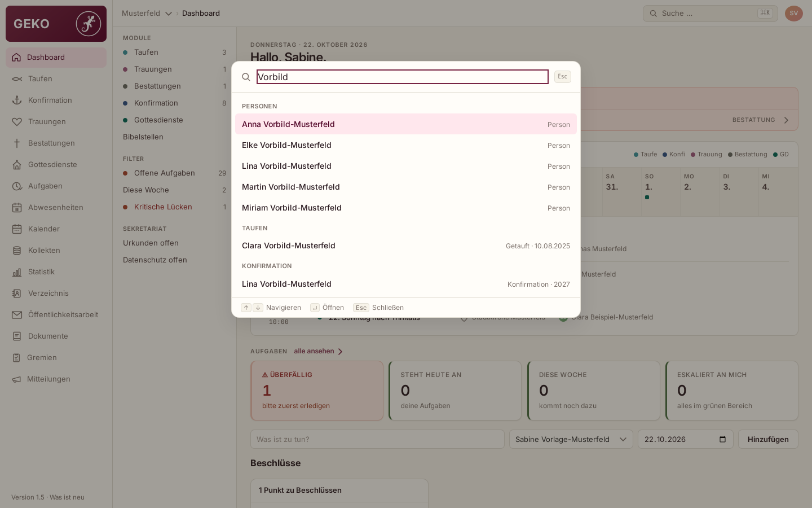
Task: Click the Öffentlichkeitsarbeit envelope icon
Action: coord(17,315)
